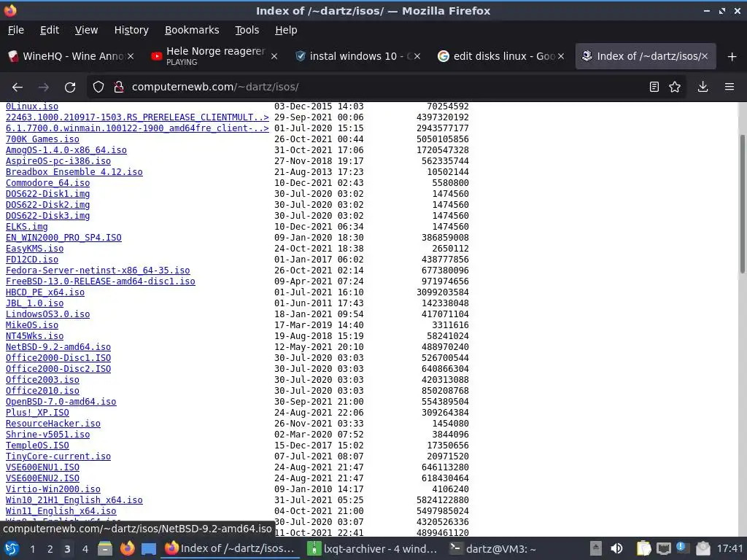747x560 pixels.
Task: Close the edit disks linux tab
Action: point(561,56)
